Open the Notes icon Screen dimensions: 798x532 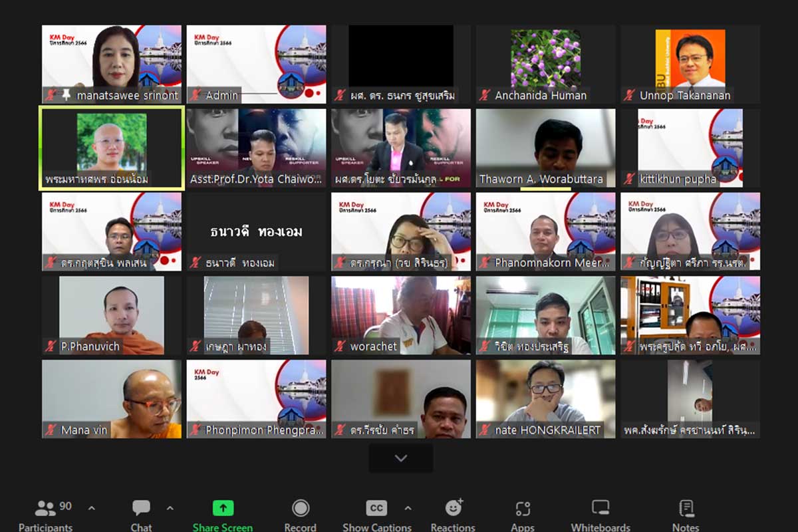[x=686, y=509]
